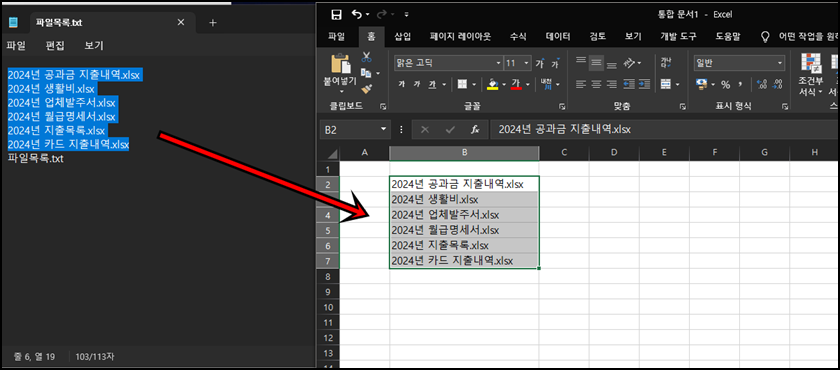The width and height of the screenshot is (840, 370).
Task: Open Notepad's 파일 menu
Action: pos(16,46)
